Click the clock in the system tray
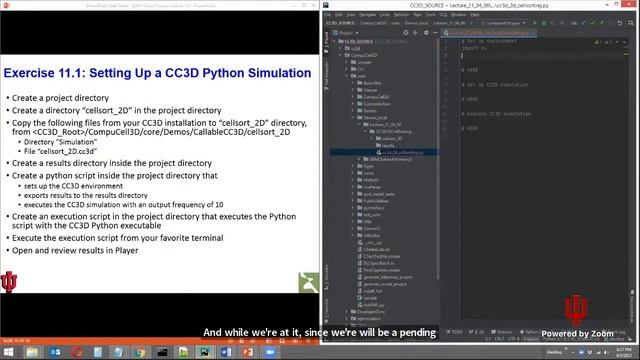 tap(624, 353)
